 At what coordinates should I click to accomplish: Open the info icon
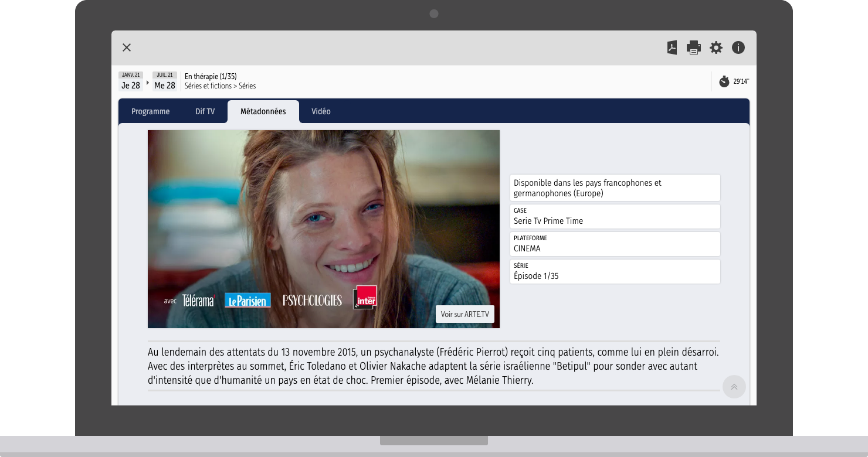pos(738,47)
